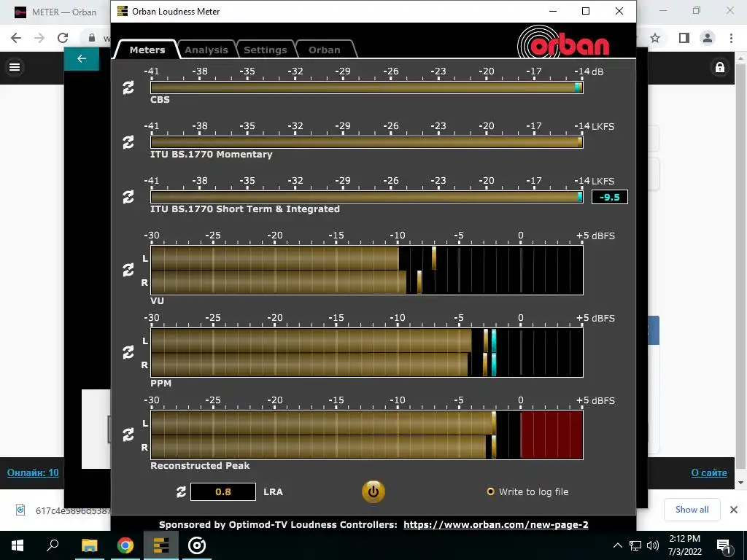
Task: Click the ITU BS.1770 Momentary meter bar
Action: coord(367,142)
